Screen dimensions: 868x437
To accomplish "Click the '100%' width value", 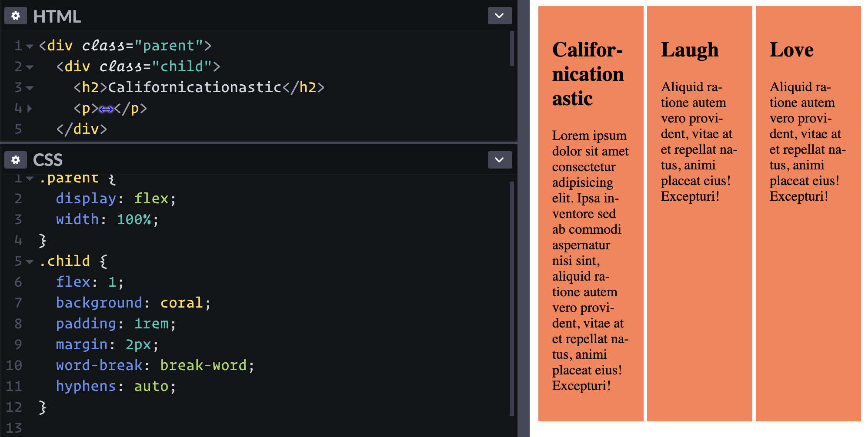I will [x=134, y=219].
